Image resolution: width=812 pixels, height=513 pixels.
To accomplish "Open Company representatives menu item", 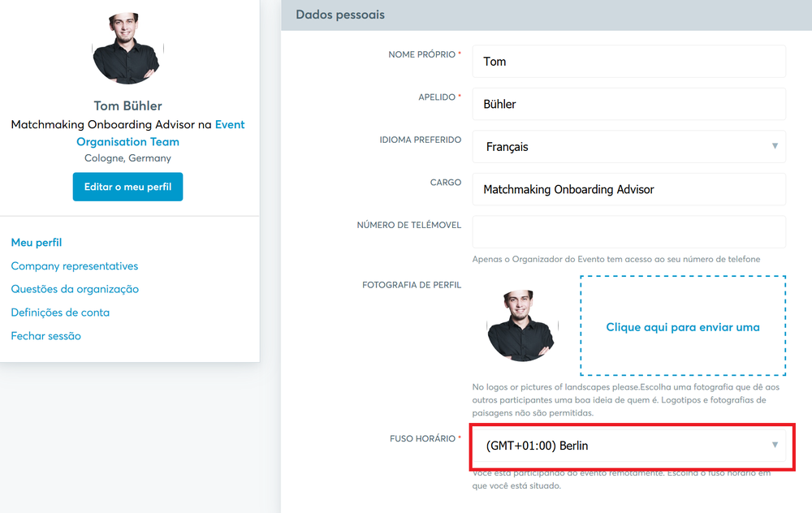I will click(75, 266).
